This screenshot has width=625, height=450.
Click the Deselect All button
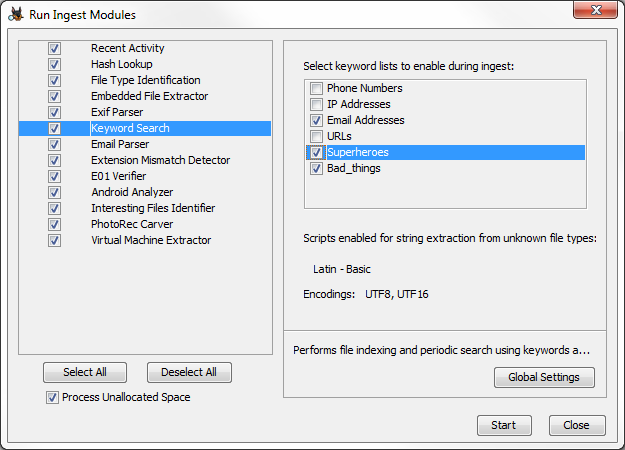[x=189, y=372]
